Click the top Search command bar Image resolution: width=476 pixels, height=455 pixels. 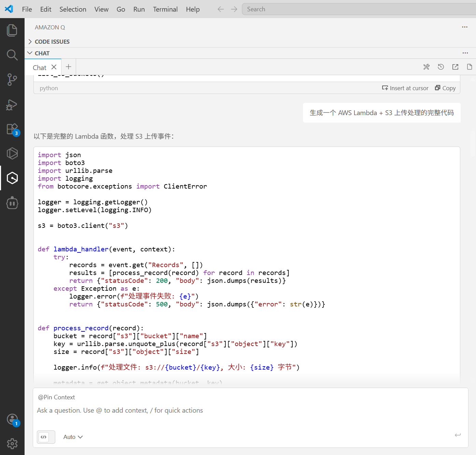pyautogui.click(x=359, y=9)
